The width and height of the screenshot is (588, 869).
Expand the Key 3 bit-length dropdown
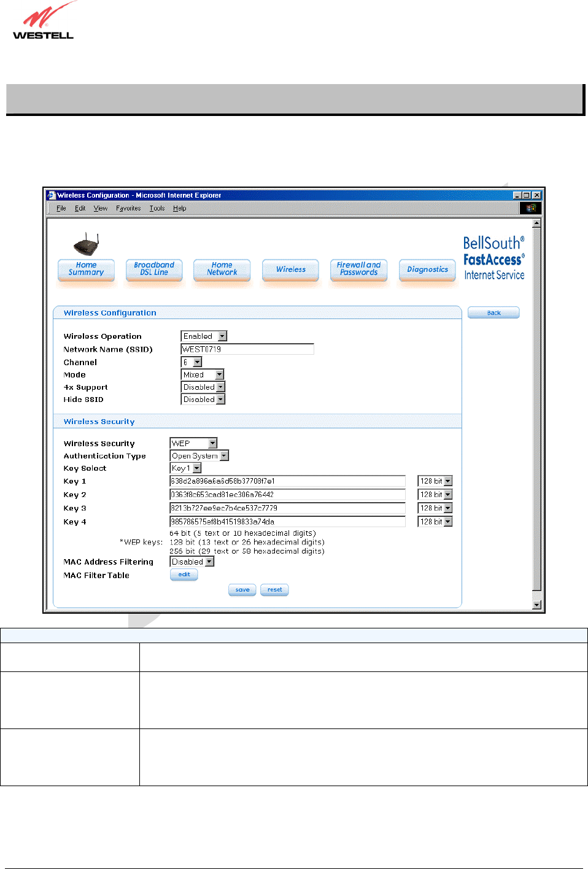pyautogui.click(x=448, y=508)
